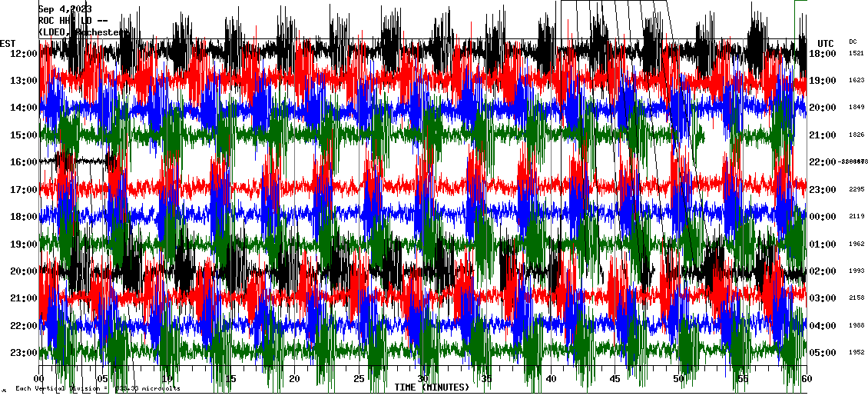The height and width of the screenshot is (399, 868).
Task: Click the DC value 2295
Action: click(x=856, y=190)
